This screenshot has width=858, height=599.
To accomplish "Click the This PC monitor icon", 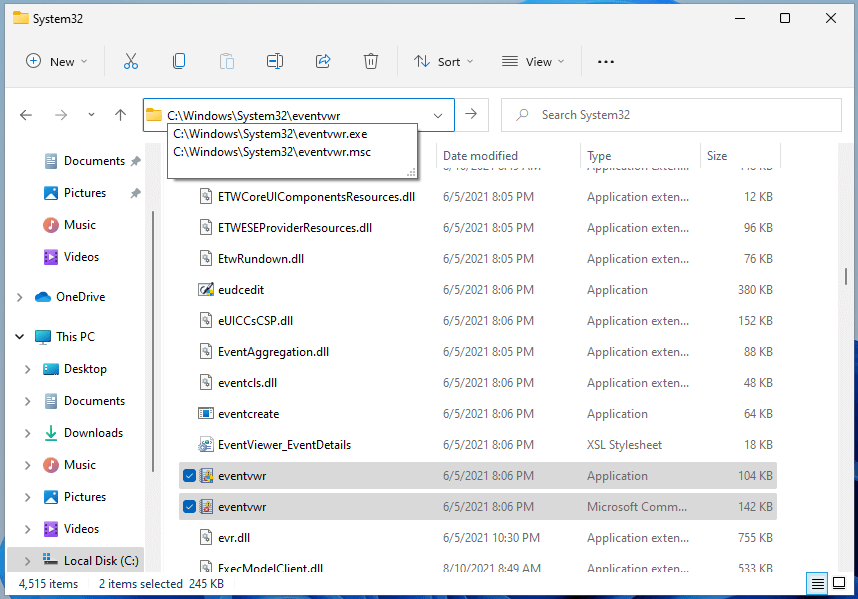I will click(43, 337).
